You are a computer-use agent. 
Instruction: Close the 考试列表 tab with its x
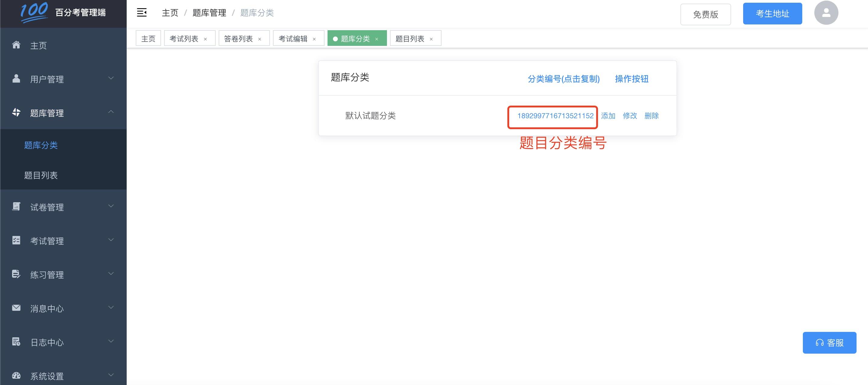205,39
